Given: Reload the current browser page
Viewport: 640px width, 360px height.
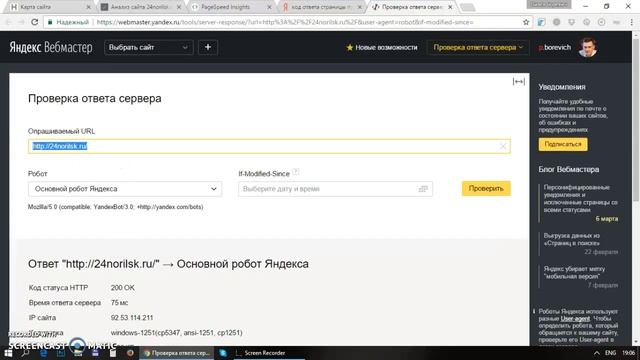Looking at the screenshot, I should click(x=35, y=22).
